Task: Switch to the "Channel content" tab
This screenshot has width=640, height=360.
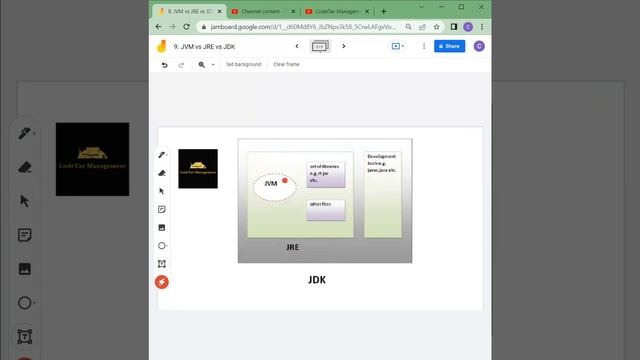Action: point(261,11)
